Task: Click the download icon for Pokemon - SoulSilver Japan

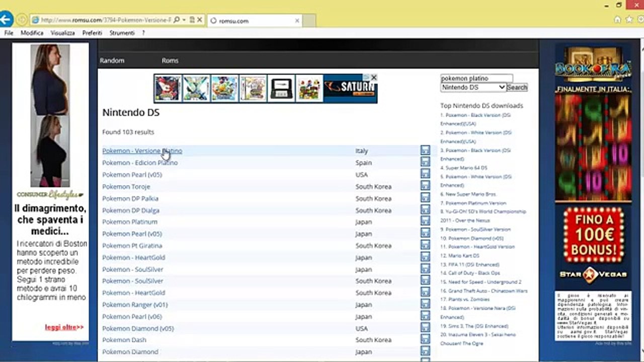Action: click(425, 268)
